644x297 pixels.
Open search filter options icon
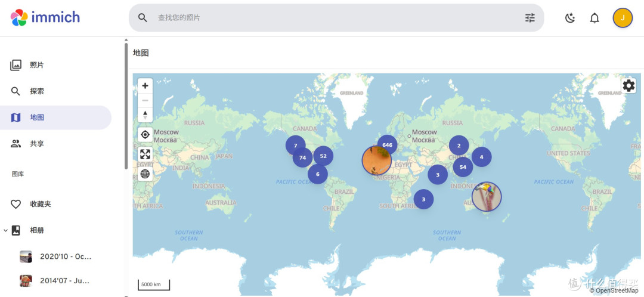(x=530, y=18)
